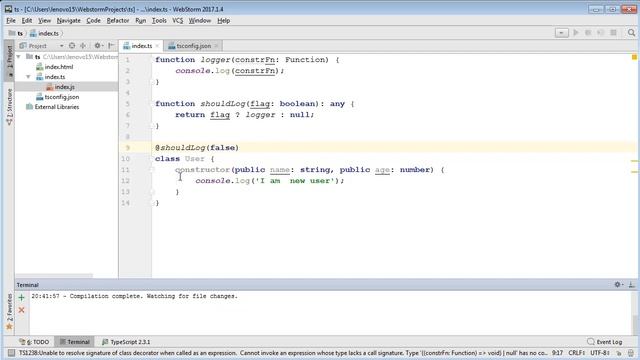Open the TypeScript 2.3.1 tool window

[x=126, y=342]
